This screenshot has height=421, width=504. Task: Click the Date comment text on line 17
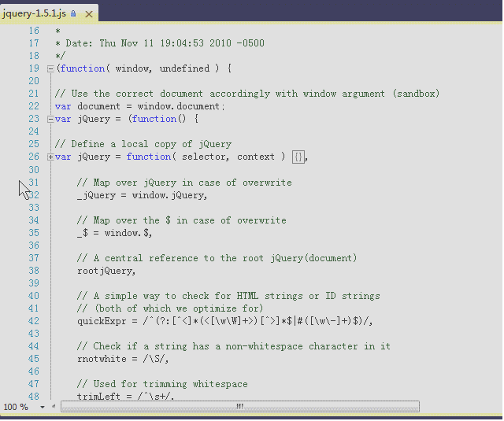(x=160, y=43)
